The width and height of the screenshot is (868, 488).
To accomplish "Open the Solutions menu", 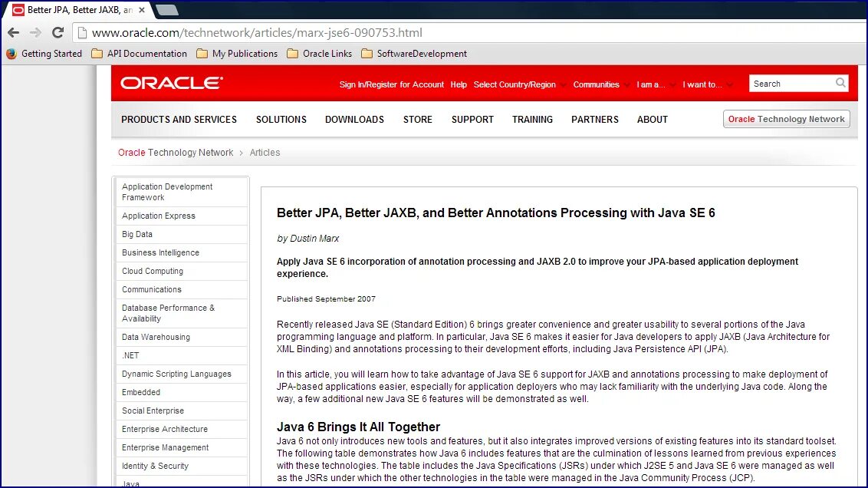I will [x=281, y=120].
